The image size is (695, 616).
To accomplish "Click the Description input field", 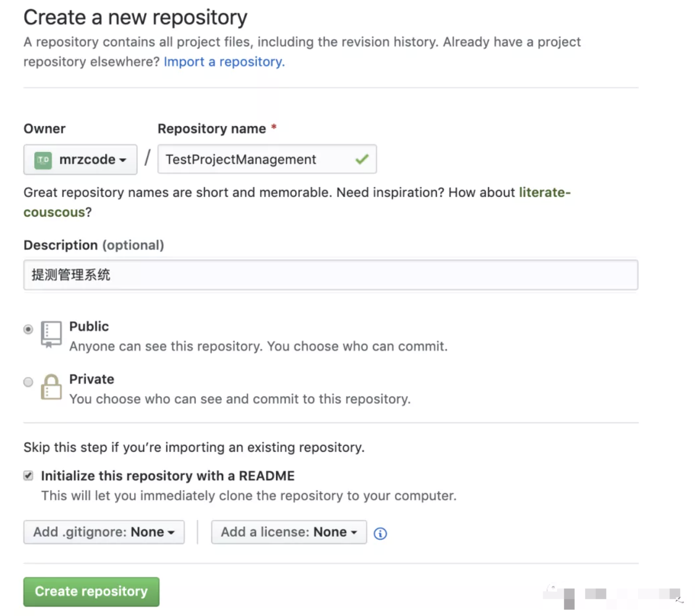I will click(331, 275).
